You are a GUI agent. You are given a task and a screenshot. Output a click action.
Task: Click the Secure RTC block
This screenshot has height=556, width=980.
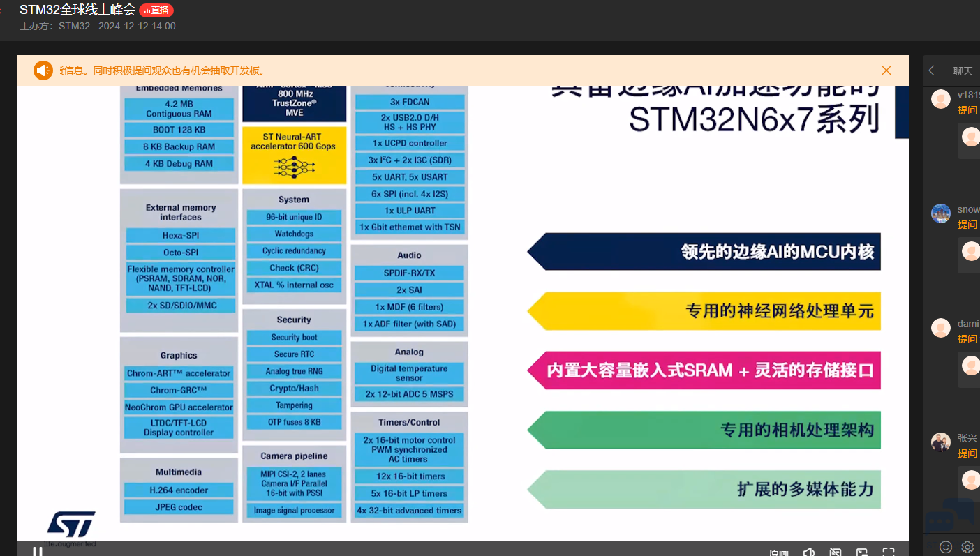click(x=294, y=354)
